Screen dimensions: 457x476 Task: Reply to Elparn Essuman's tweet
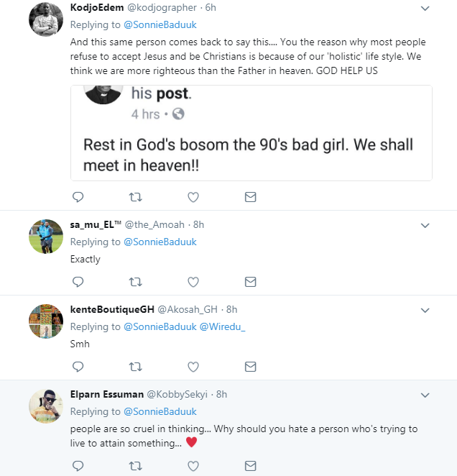tap(78, 466)
